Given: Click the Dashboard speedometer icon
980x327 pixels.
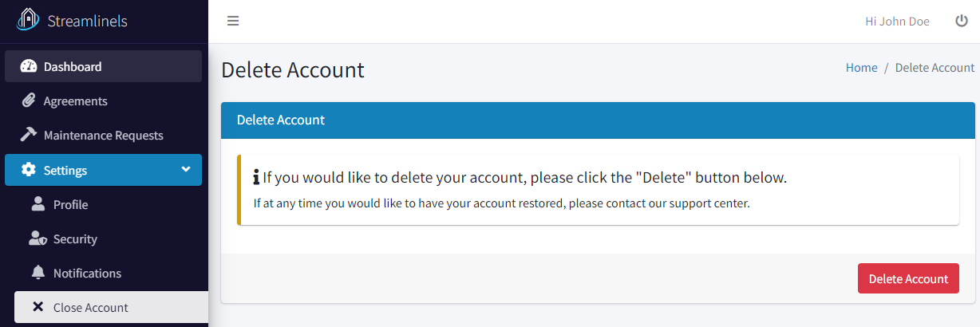Looking at the screenshot, I should pos(29,66).
